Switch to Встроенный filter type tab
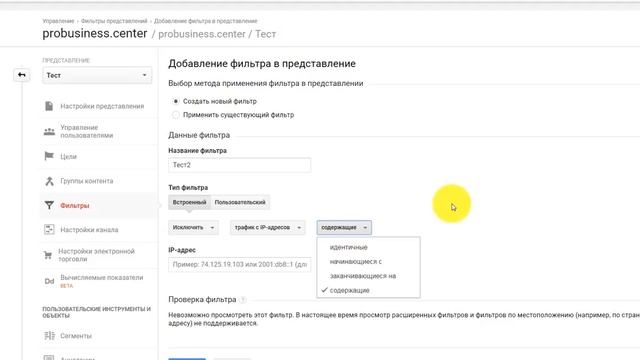The height and width of the screenshot is (360, 640). (x=189, y=202)
